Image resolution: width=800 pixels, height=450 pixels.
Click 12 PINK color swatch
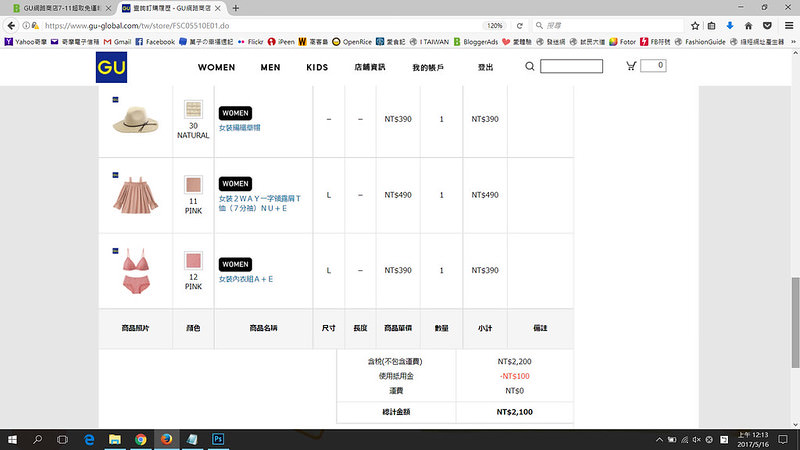coord(193,261)
